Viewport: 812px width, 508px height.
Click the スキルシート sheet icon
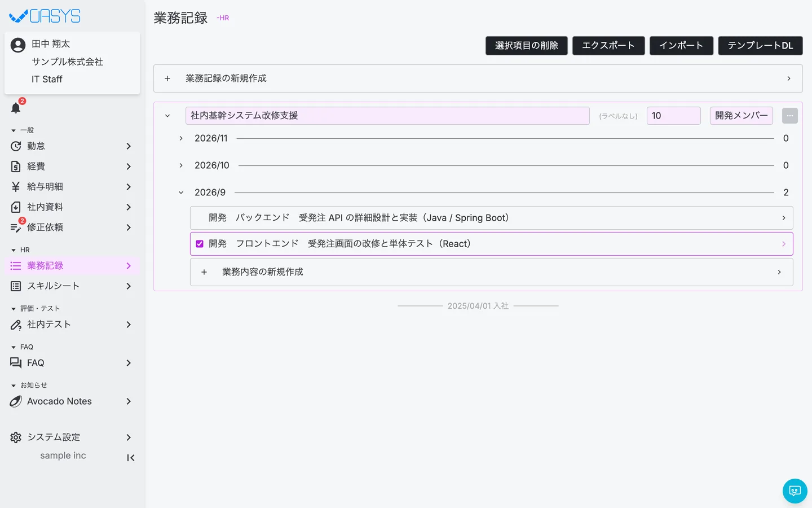[x=16, y=286]
